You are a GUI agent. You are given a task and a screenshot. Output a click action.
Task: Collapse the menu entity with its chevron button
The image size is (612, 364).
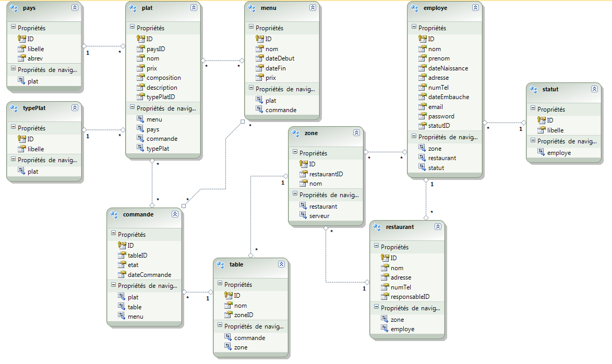pos(313,8)
